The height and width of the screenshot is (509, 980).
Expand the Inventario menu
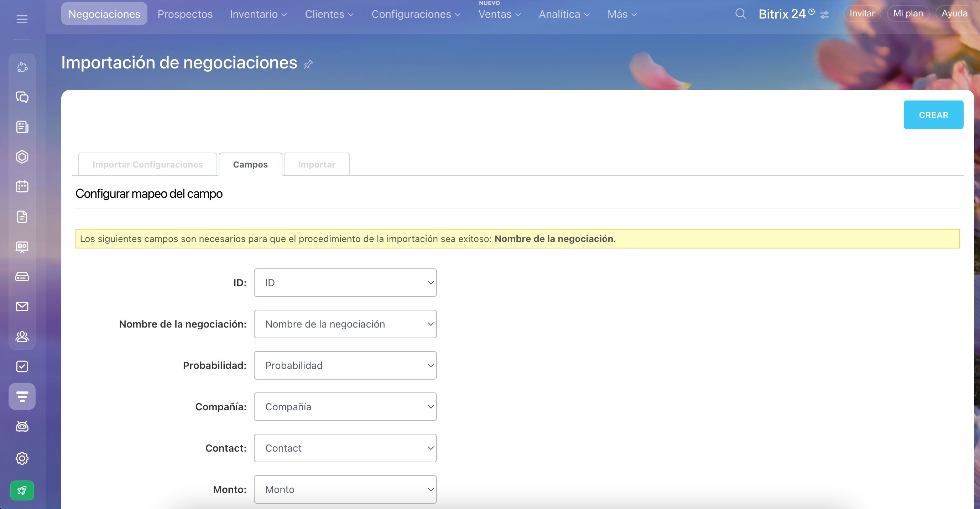click(x=258, y=14)
